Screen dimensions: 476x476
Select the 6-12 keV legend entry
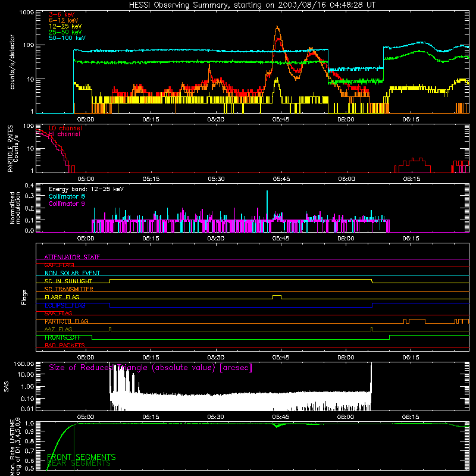(x=63, y=20)
